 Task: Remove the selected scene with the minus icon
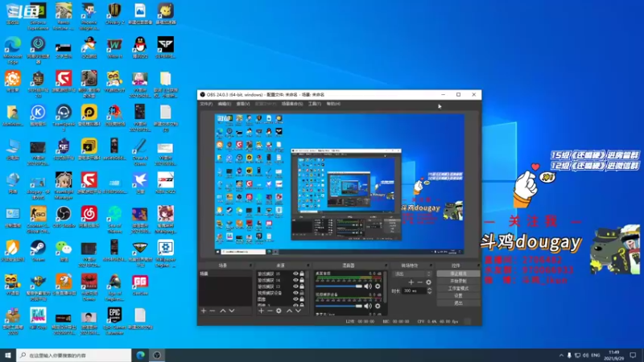click(x=213, y=311)
